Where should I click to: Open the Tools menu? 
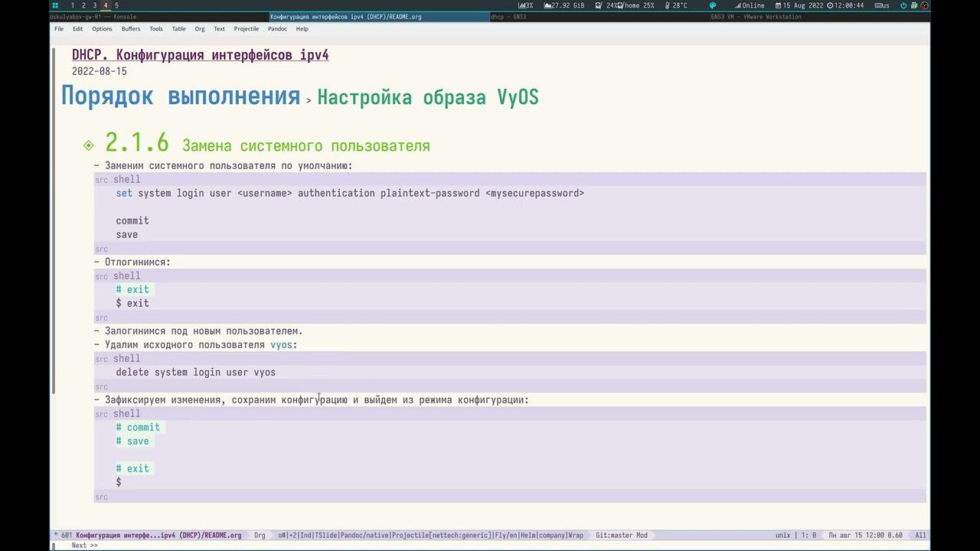click(x=156, y=29)
